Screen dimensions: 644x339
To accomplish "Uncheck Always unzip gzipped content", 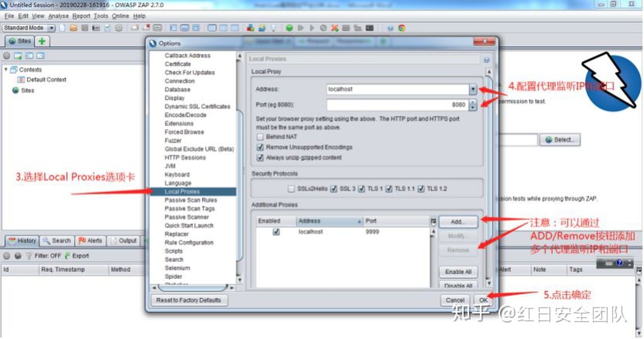I will (260, 157).
